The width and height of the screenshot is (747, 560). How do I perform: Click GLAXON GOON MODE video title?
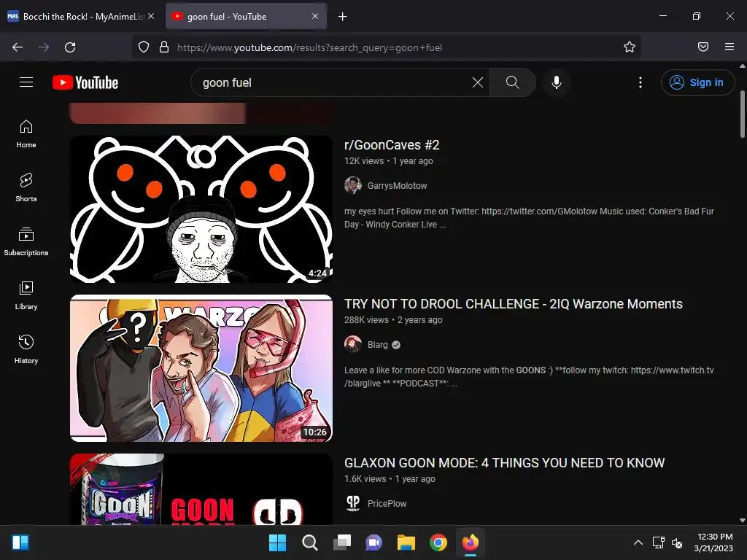[x=504, y=463]
